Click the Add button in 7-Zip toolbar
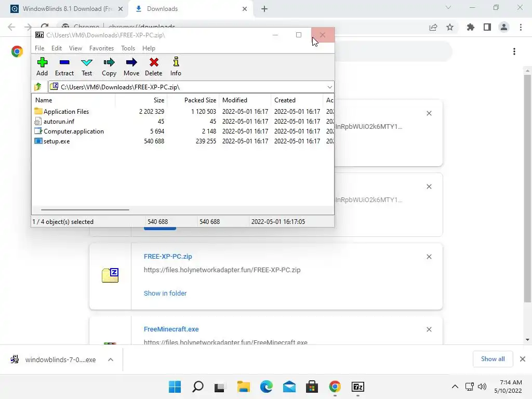 42,66
